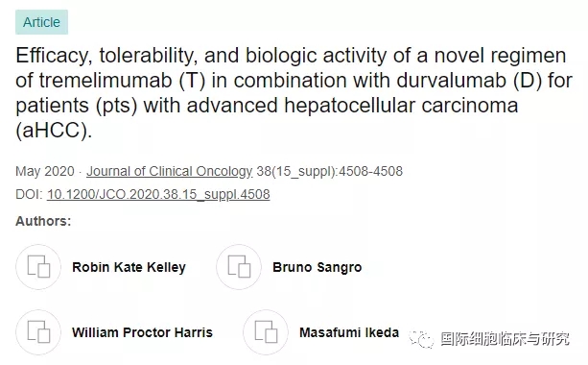Click Bruno Sangro's avatar icon
The image size is (588, 365).
click(239, 267)
